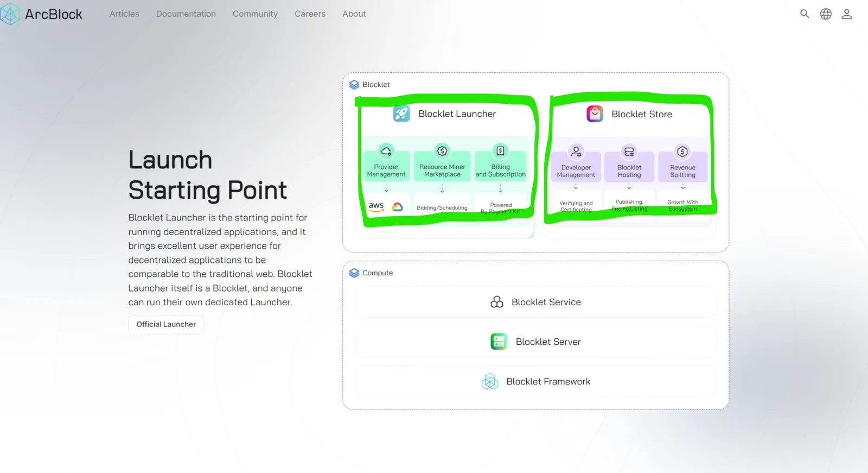Click the AWS logo

pyautogui.click(x=376, y=207)
